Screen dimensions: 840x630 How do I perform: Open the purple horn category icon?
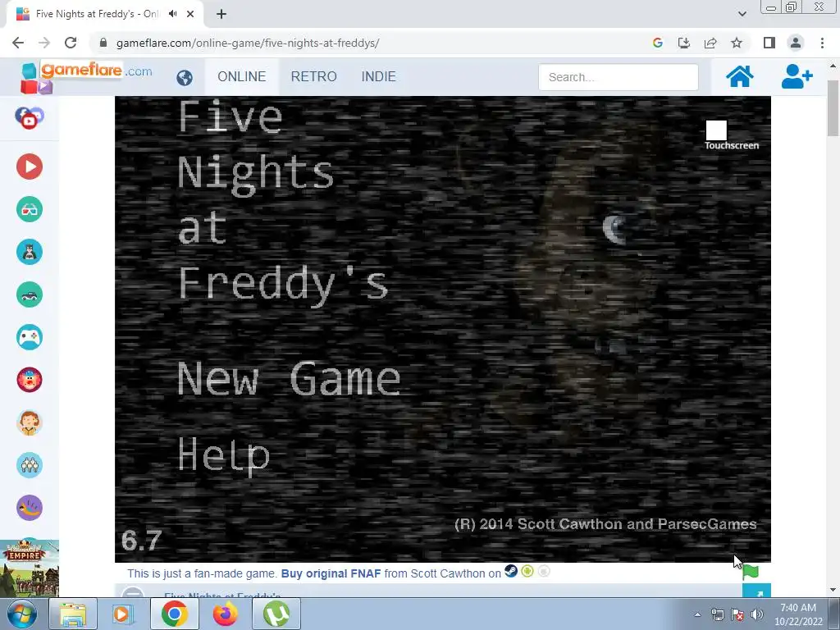point(30,507)
